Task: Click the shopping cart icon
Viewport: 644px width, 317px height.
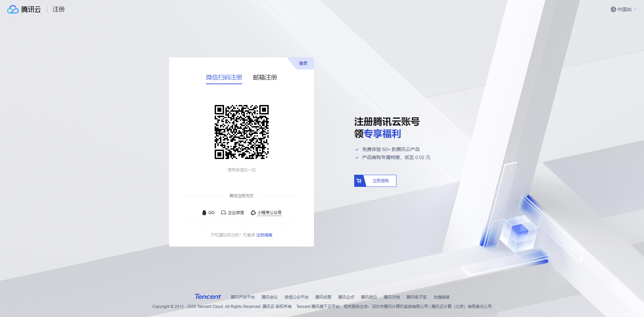Action: pyautogui.click(x=359, y=181)
